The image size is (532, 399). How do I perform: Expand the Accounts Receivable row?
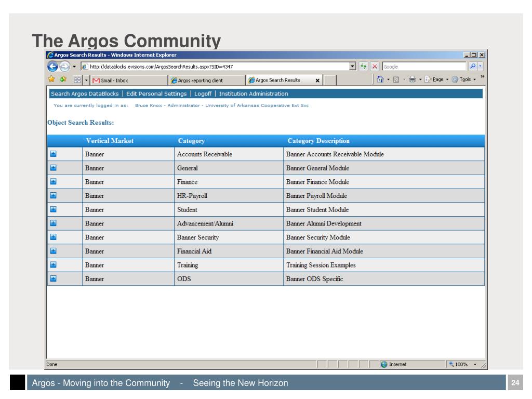point(54,154)
